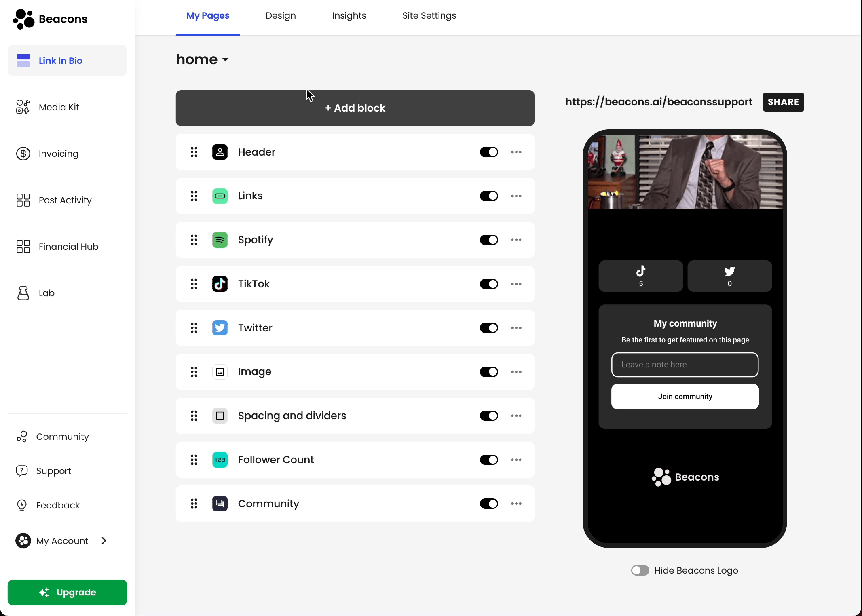Click the Support question bubble icon
This screenshot has height=616, width=862.
22,471
